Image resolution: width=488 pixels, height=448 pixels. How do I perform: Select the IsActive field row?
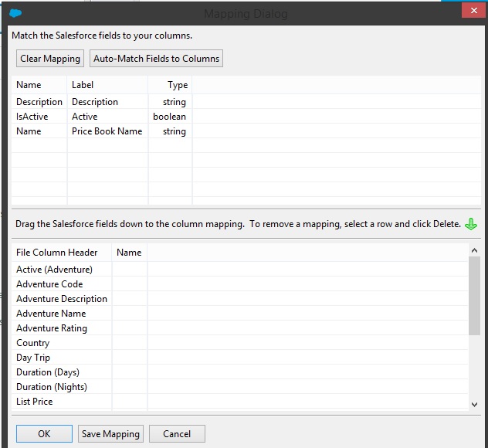click(32, 117)
